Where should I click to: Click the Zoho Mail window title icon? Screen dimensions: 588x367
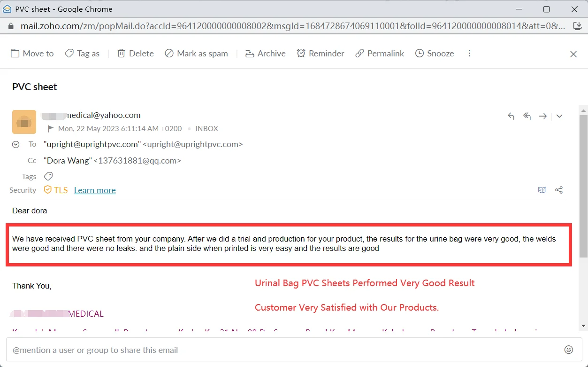pyautogui.click(x=7, y=9)
